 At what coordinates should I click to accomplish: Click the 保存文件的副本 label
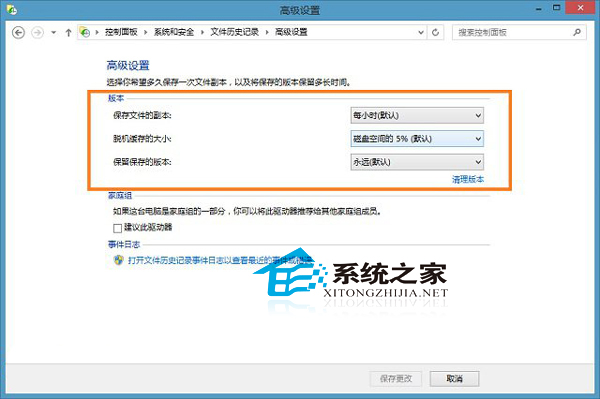pyautogui.click(x=142, y=115)
